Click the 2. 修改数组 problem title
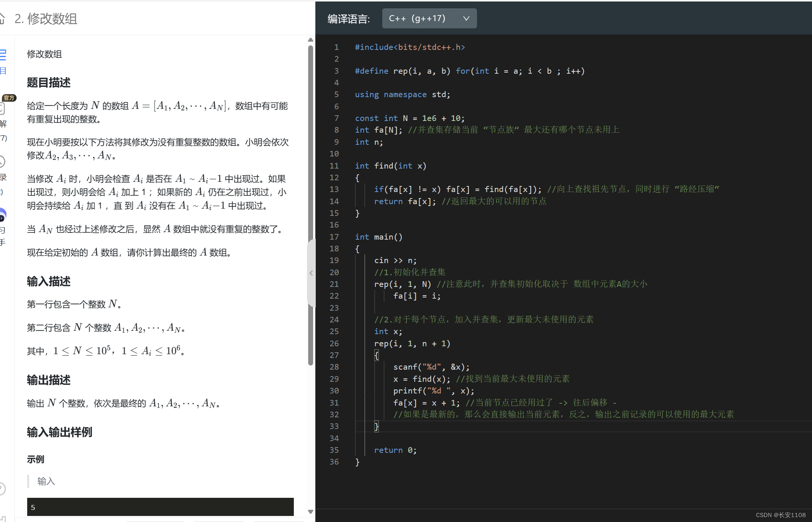The image size is (812, 522). [46, 19]
